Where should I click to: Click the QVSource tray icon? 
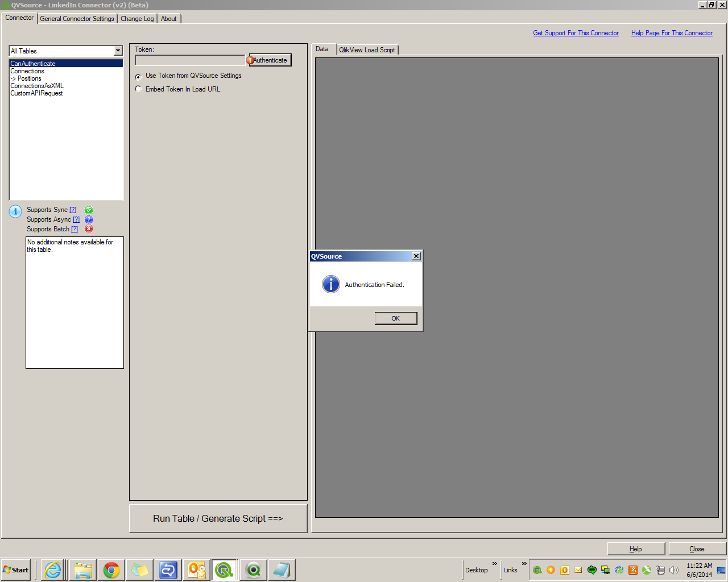[537, 570]
